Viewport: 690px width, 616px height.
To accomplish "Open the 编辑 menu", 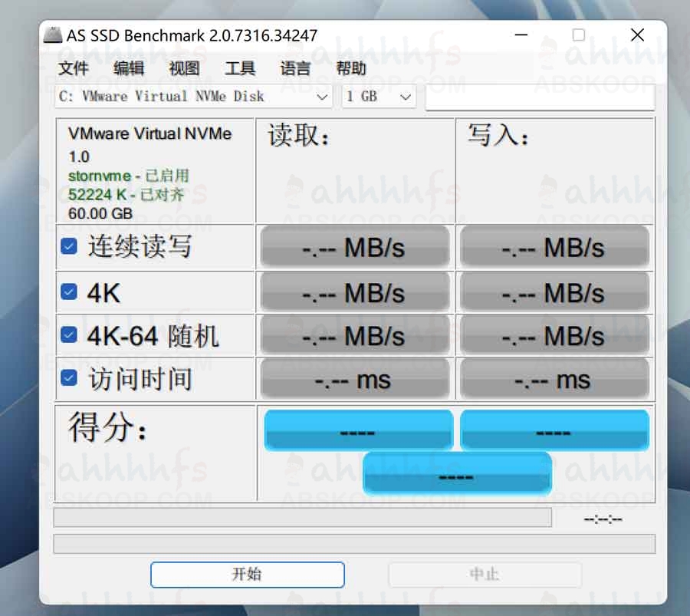I will click(128, 69).
